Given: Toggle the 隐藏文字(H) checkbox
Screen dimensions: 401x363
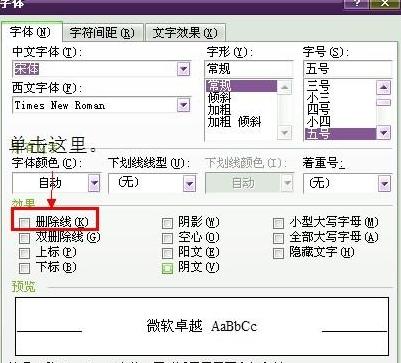Looking at the screenshot, I should tap(278, 253).
